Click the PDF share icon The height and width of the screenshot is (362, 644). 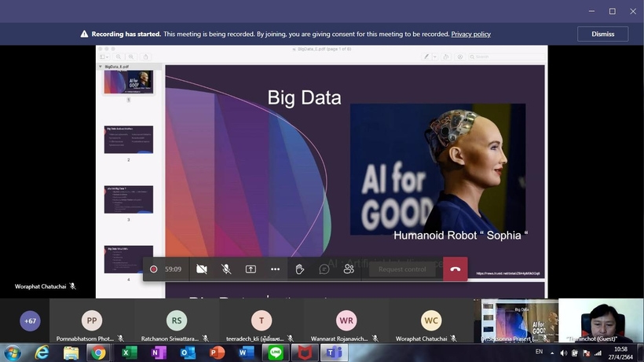click(x=145, y=57)
